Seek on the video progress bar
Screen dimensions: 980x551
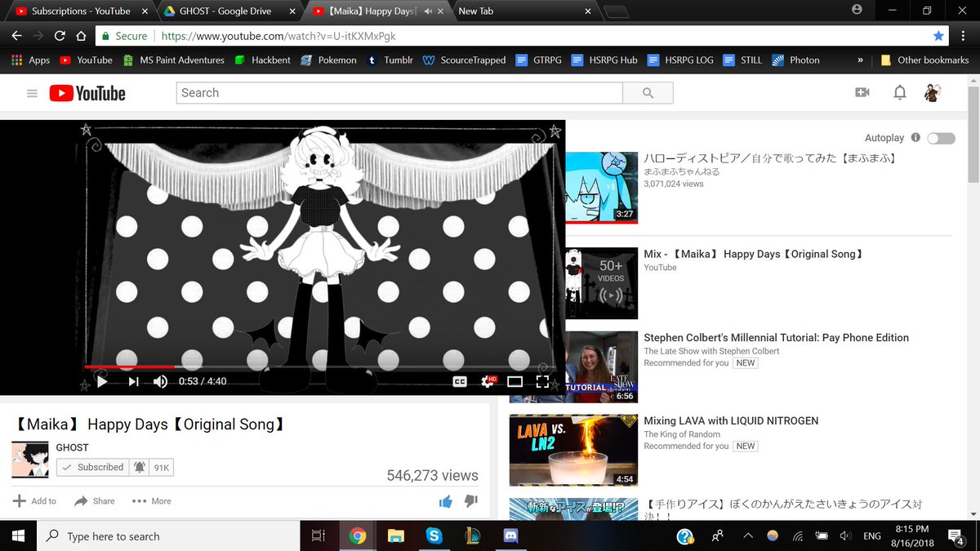[318, 367]
